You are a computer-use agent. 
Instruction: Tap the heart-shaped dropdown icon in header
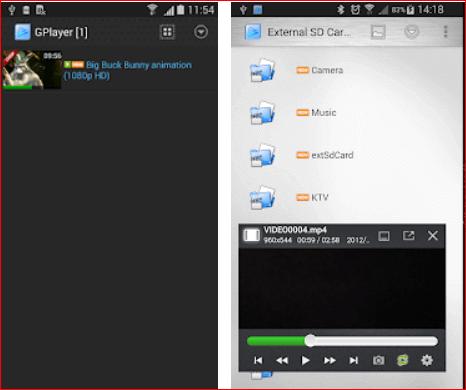pos(412,32)
